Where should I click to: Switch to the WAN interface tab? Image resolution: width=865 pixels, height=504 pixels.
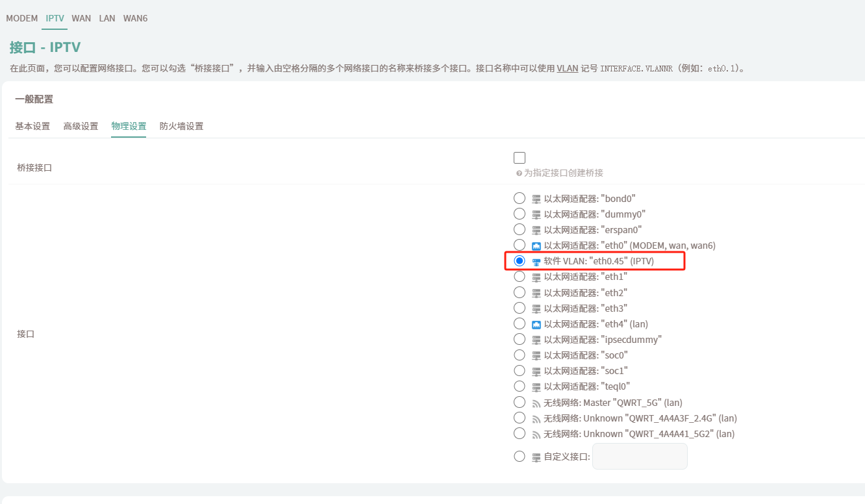81,18
